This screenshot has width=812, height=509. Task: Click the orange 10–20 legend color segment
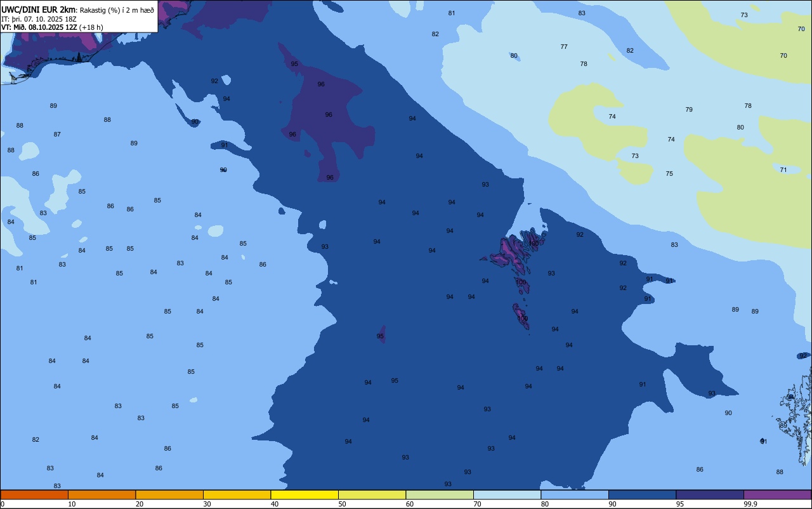(x=101, y=494)
